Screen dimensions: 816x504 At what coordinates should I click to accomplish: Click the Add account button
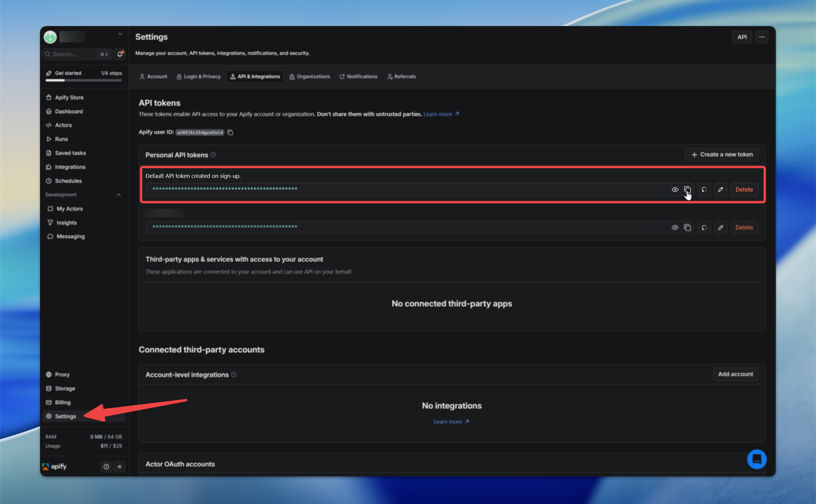coord(735,374)
